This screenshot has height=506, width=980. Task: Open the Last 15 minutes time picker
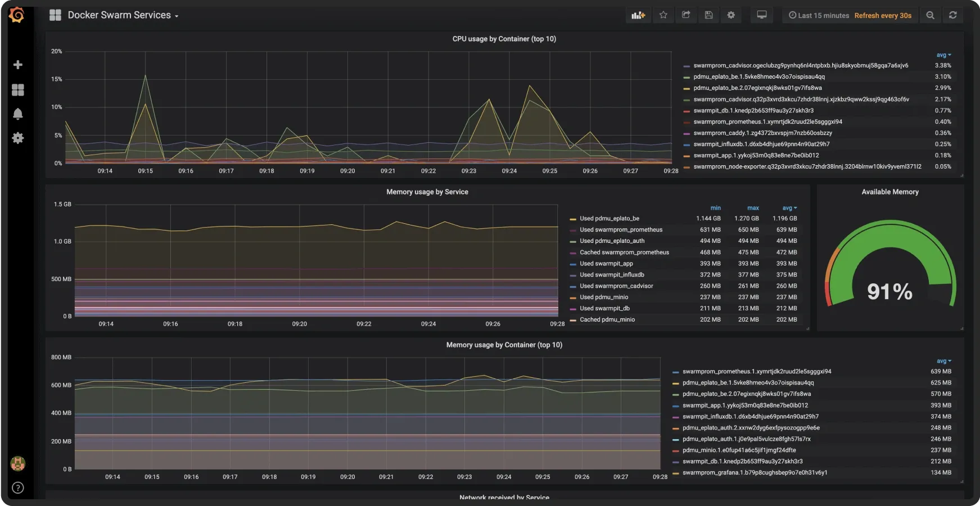(x=818, y=15)
